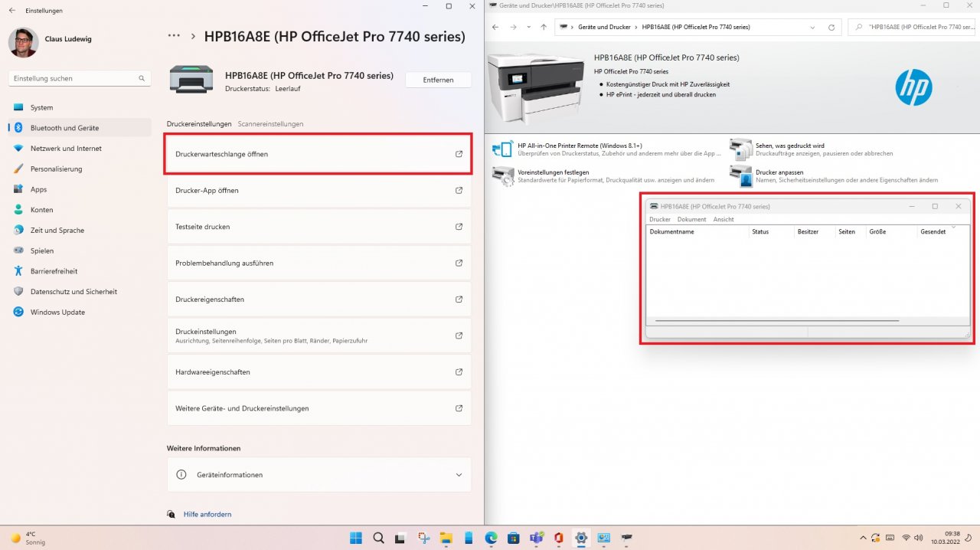The height and width of the screenshot is (550, 980).
Task: Click the Entfernen button
Action: [x=438, y=80]
